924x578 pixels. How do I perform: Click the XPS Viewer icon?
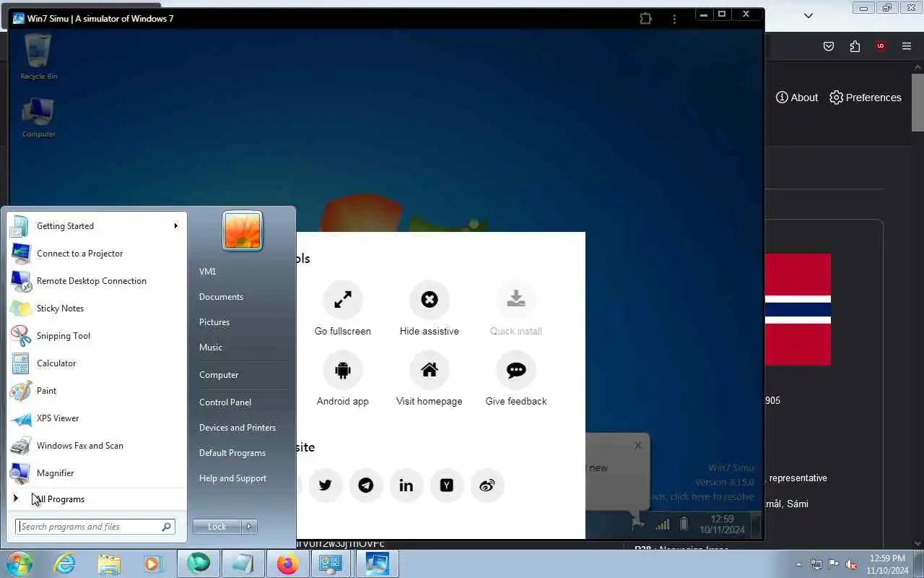(x=20, y=418)
